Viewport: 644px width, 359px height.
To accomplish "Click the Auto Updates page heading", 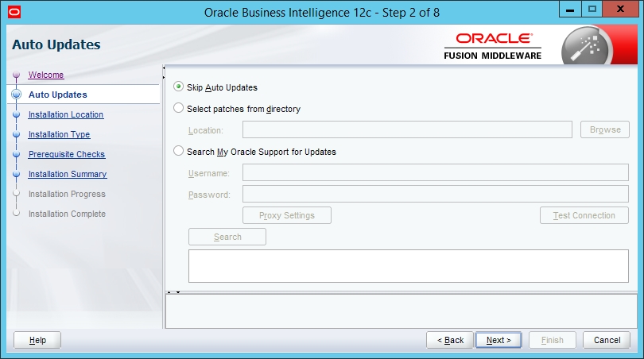I will pyautogui.click(x=56, y=44).
